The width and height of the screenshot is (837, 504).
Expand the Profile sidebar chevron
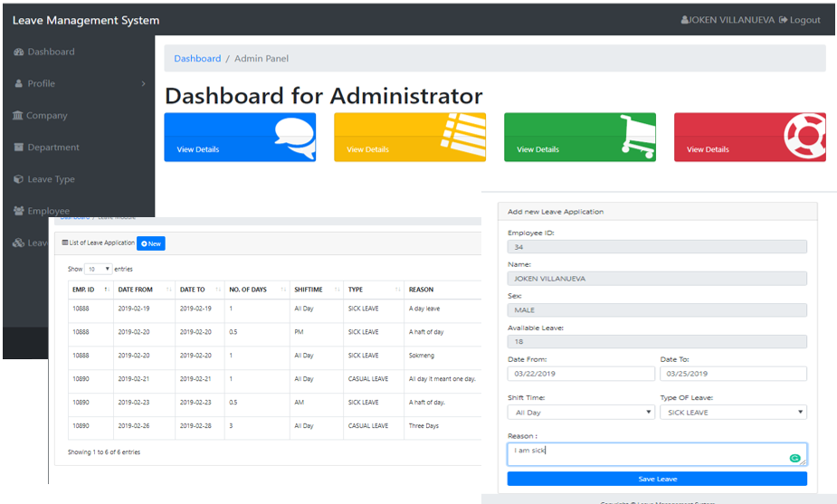[x=143, y=84]
